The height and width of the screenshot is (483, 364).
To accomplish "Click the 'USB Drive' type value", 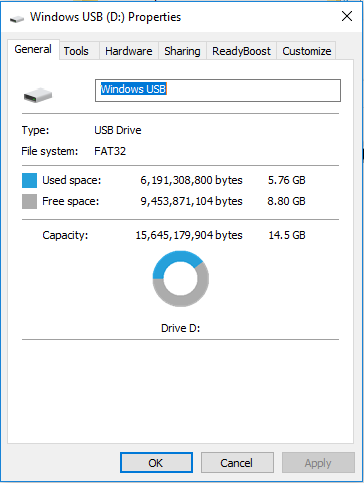I will pos(118,130).
